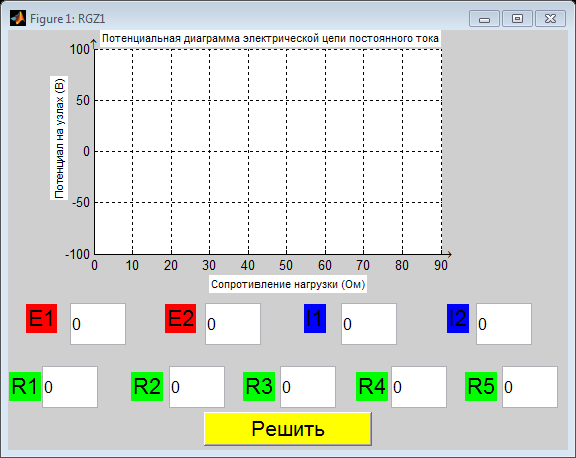576x458 pixels.
Task: Minimize the Figure 1 RGZ1 window
Action: click(x=484, y=19)
